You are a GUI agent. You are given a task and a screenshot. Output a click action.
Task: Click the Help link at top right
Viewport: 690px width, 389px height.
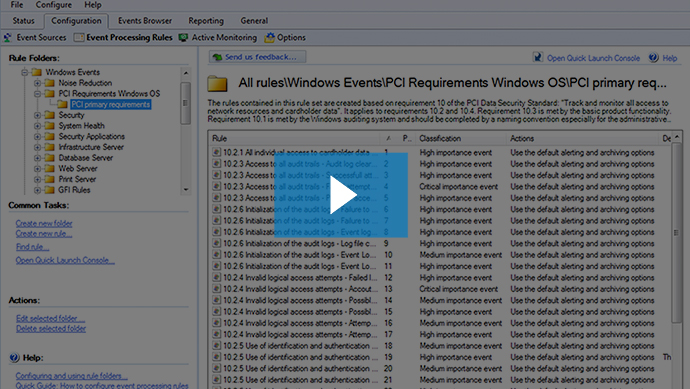point(670,58)
